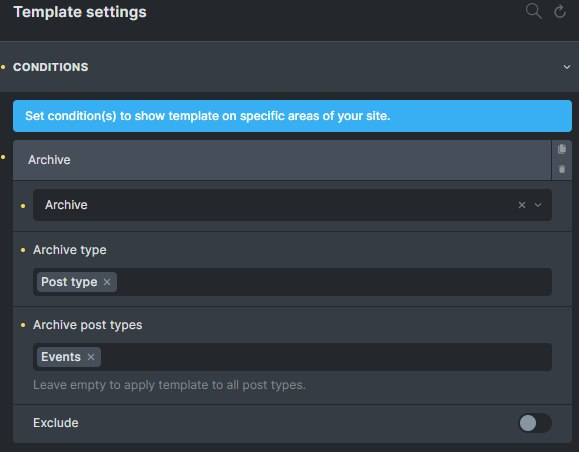Toggle the Exclude switch
The width and height of the screenshot is (579, 452).
point(535,423)
